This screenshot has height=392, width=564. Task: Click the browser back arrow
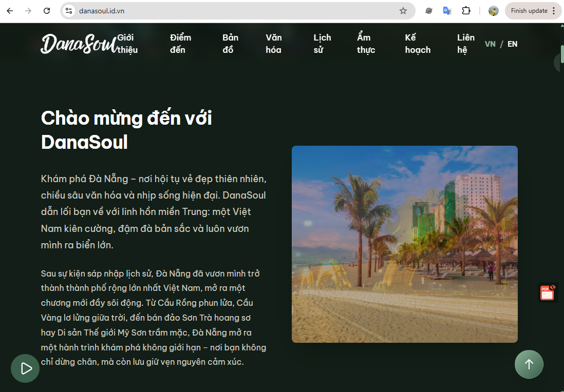click(x=10, y=11)
